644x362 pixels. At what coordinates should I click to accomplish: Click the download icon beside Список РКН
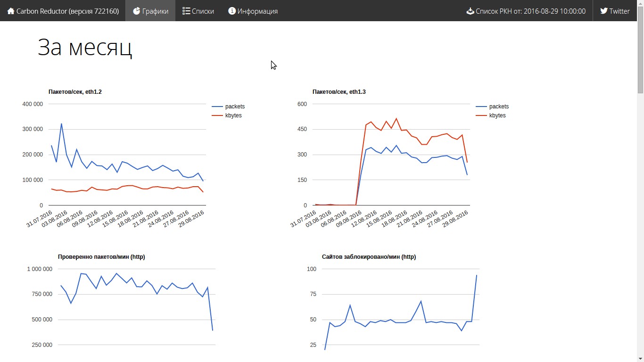(470, 11)
